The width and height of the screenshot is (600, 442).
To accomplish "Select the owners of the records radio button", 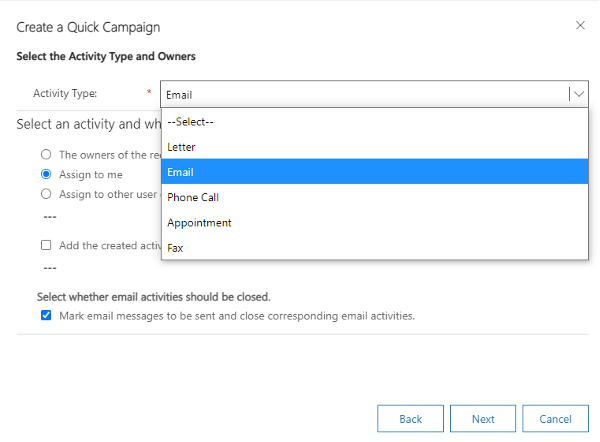I will (46, 155).
